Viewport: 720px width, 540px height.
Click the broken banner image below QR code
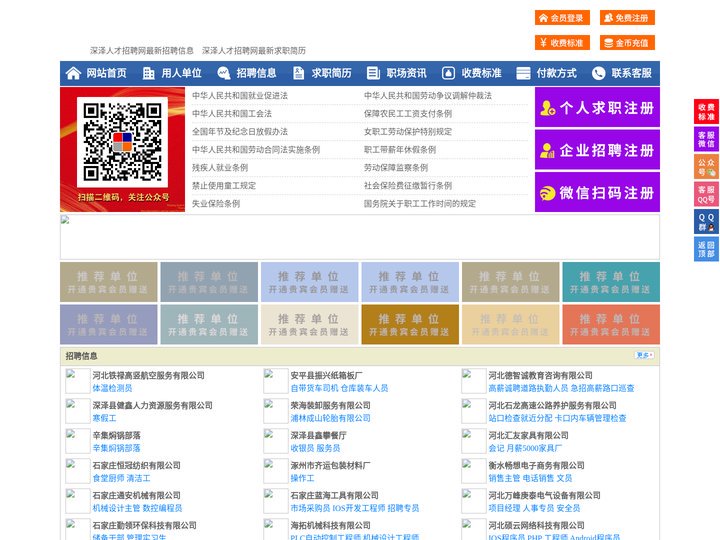pyautogui.click(x=360, y=237)
